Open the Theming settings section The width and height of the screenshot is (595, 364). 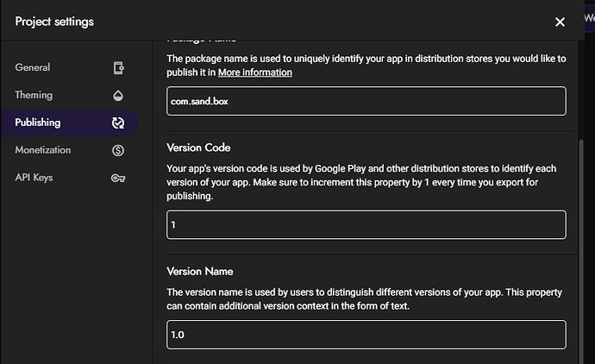pyautogui.click(x=70, y=95)
